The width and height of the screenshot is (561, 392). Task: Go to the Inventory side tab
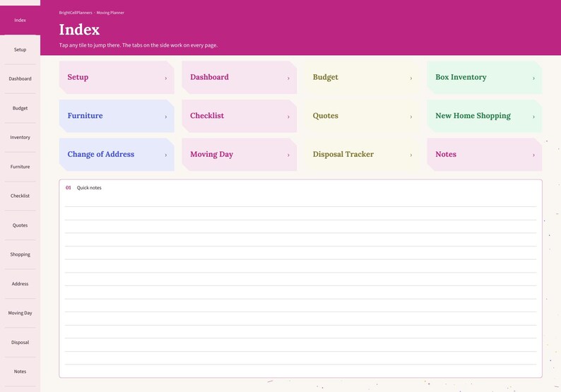tap(20, 137)
